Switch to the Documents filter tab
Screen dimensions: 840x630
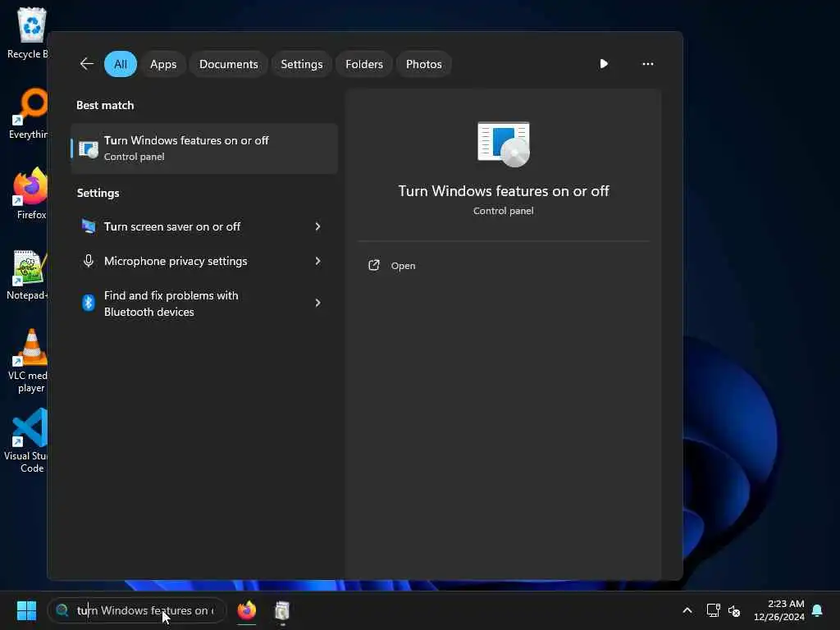click(x=229, y=64)
